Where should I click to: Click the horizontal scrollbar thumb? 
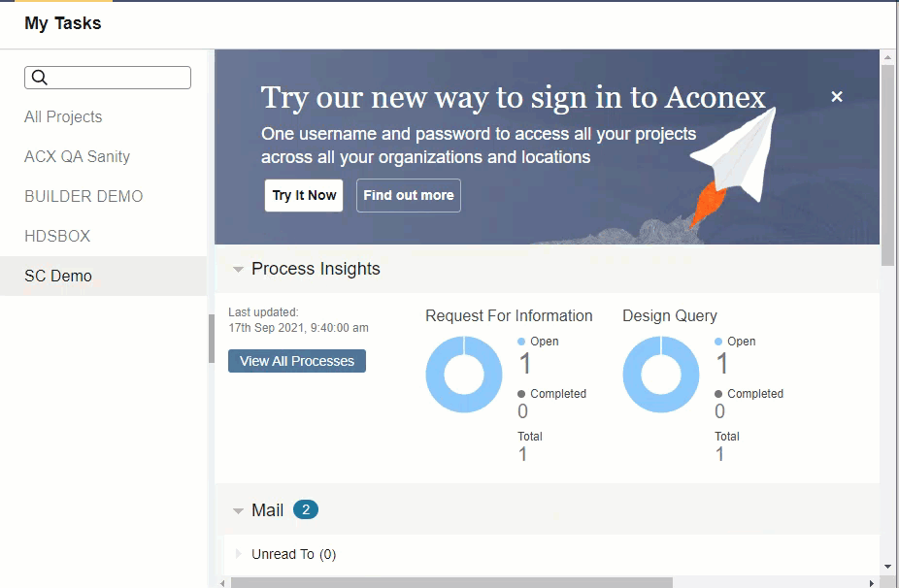[x=451, y=582]
